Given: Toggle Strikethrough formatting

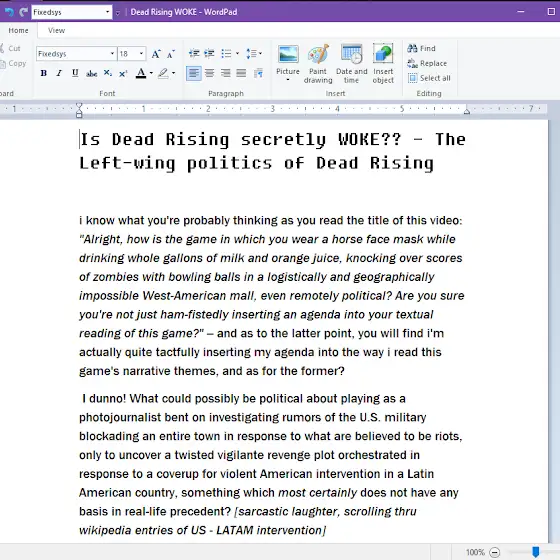Looking at the screenshot, I should click(91, 74).
